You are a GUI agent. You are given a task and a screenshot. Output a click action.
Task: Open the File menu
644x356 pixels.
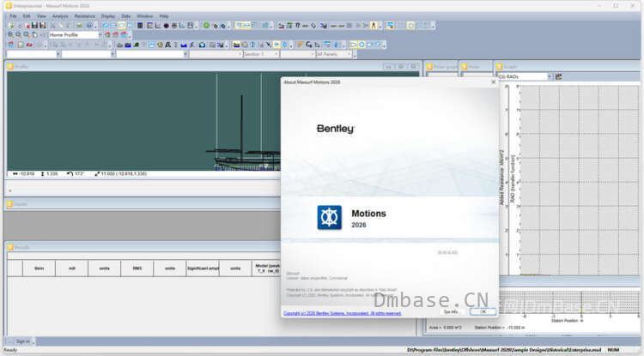pyautogui.click(x=13, y=16)
